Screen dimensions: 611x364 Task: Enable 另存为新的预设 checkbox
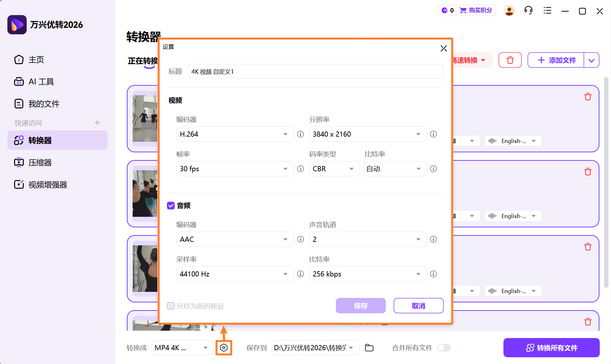click(x=171, y=306)
